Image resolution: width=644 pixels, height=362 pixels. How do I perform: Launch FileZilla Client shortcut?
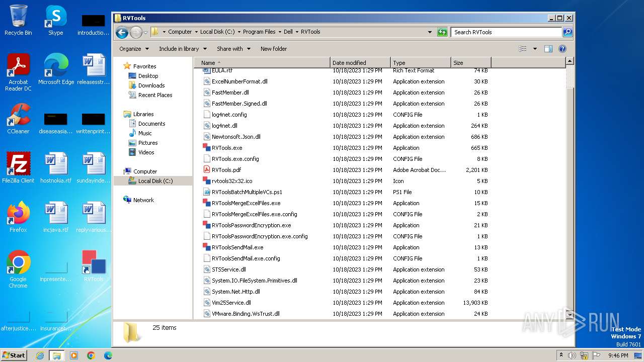point(18,168)
